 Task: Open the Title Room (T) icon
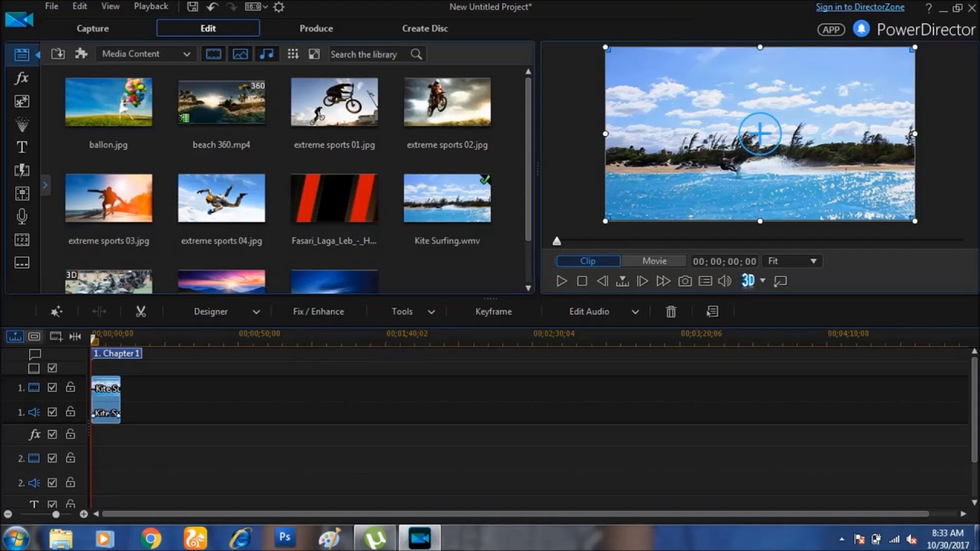(21, 147)
